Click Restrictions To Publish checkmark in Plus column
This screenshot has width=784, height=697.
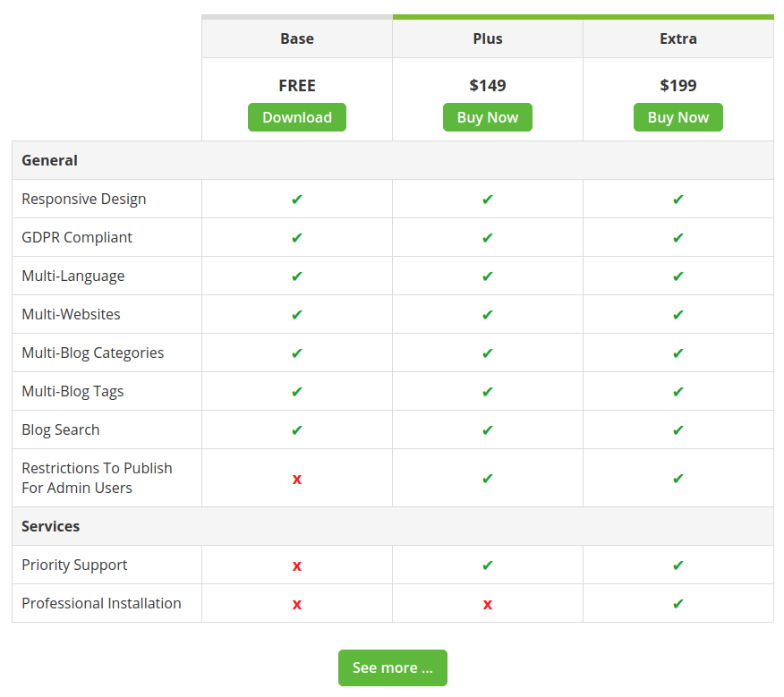click(488, 479)
